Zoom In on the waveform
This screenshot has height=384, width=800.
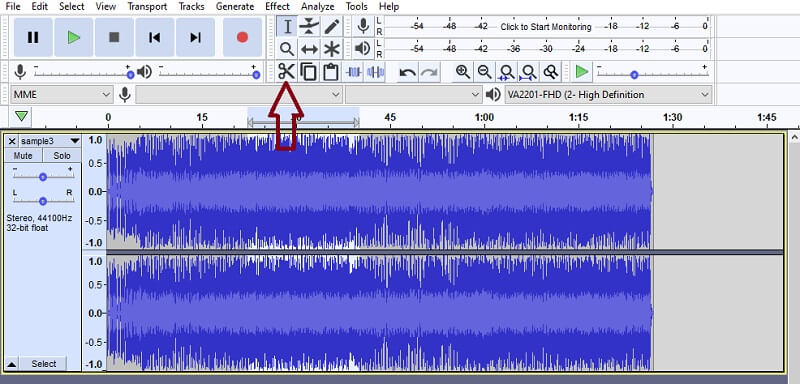coord(463,72)
